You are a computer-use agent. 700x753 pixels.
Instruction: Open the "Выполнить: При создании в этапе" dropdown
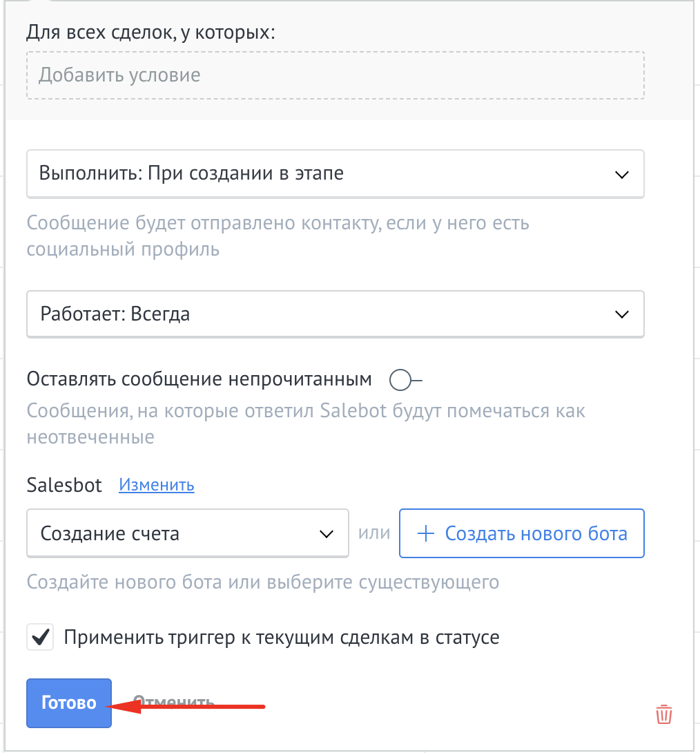tap(335, 174)
